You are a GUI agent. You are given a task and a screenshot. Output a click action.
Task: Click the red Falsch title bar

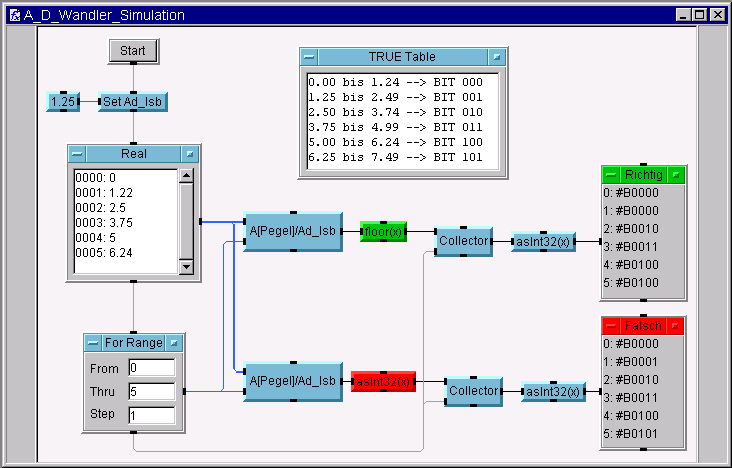tap(644, 326)
